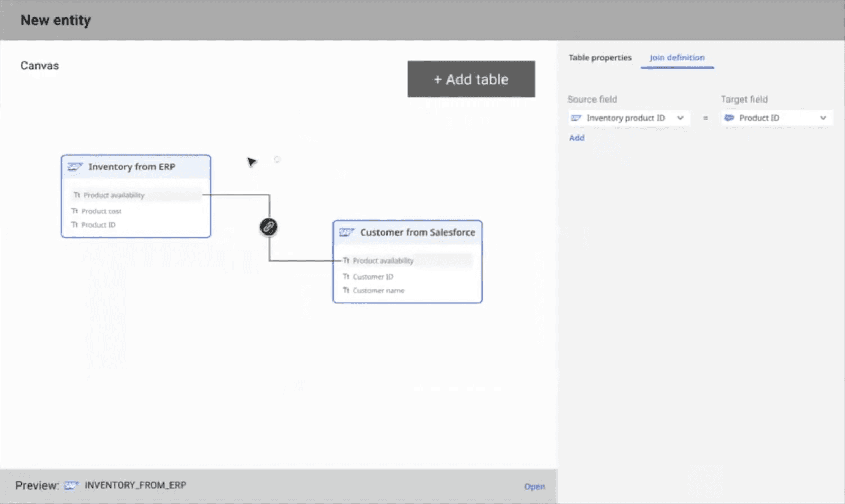Select Customer name field in Customer table

click(378, 290)
